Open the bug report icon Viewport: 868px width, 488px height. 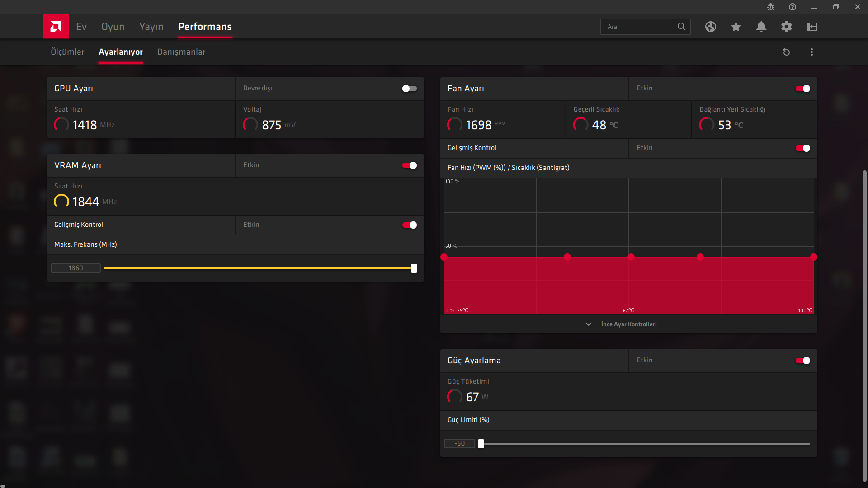click(x=771, y=7)
